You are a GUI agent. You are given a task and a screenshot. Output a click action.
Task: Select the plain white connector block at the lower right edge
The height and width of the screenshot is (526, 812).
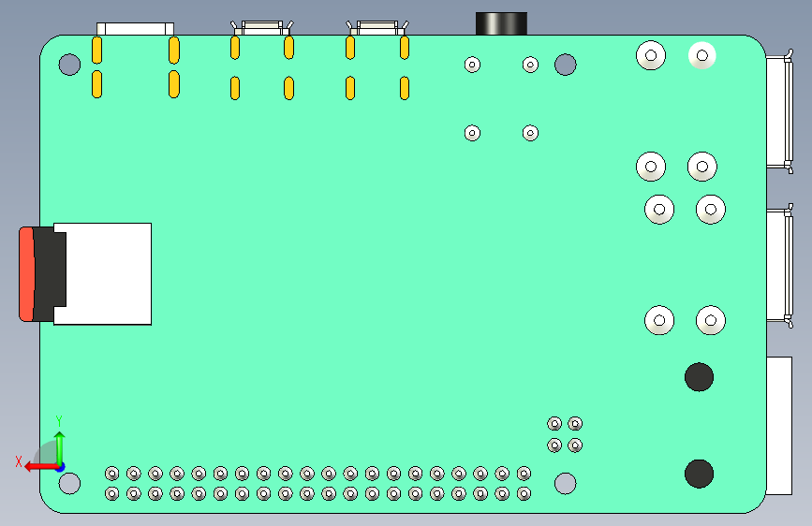tap(779, 426)
